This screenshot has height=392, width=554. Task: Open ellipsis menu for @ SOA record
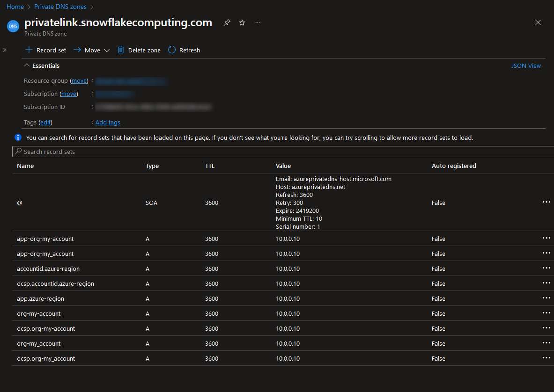(x=546, y=202)
